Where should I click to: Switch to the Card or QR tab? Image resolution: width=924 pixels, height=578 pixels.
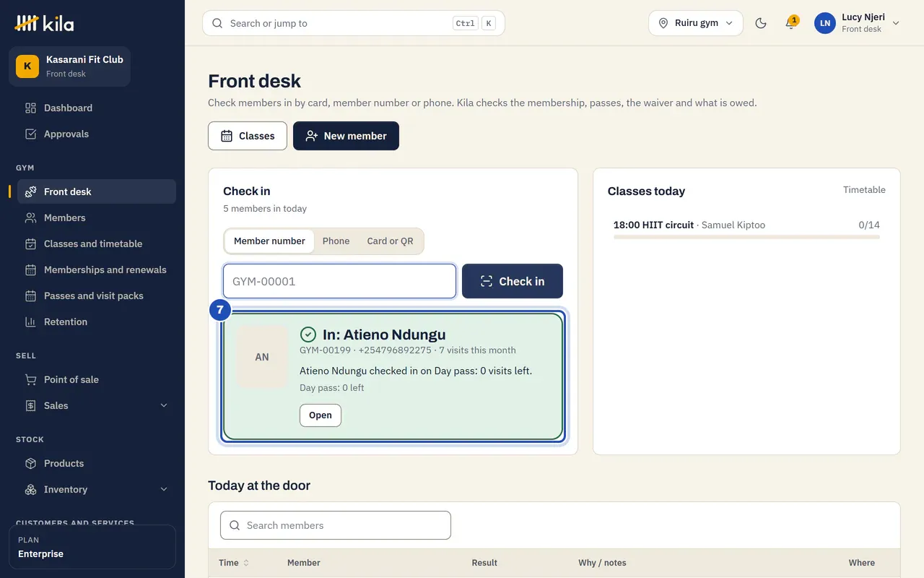click(x=390, y=241)
